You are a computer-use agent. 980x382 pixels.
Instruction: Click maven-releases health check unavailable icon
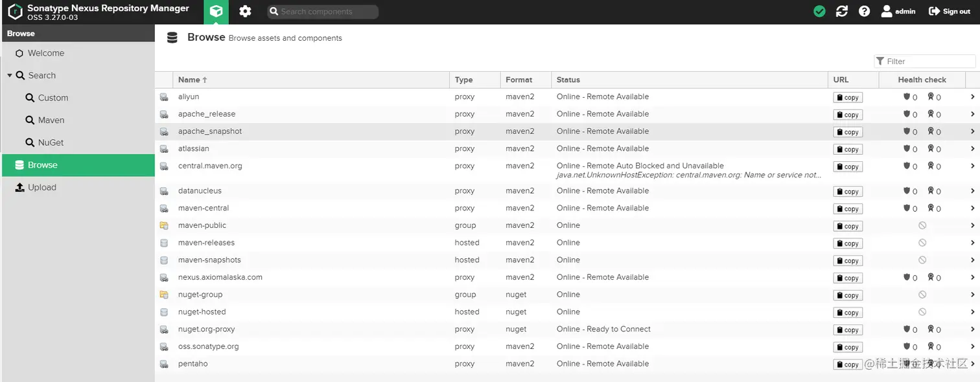pyautogui.click(x=922, y=243)
